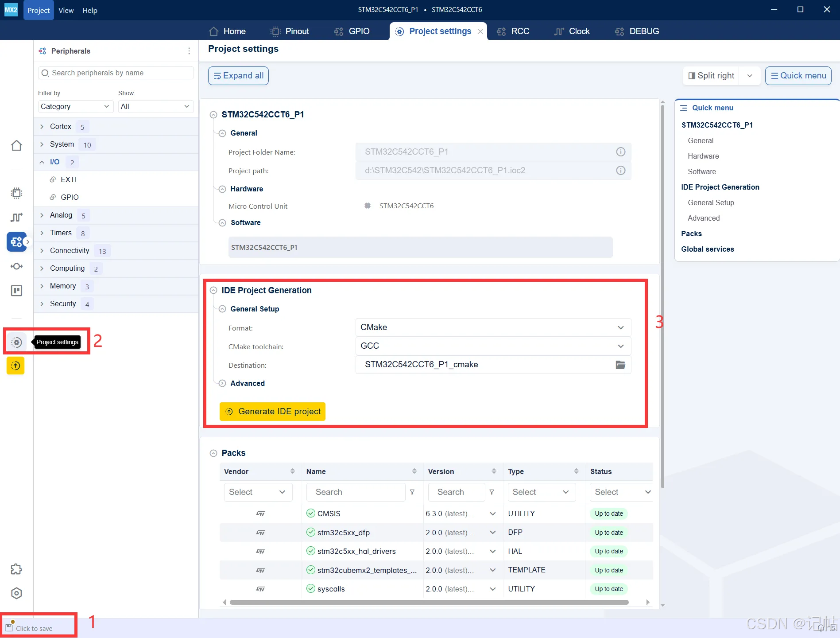
Task: Switch to the Home tab
Action: click(227, 31)
